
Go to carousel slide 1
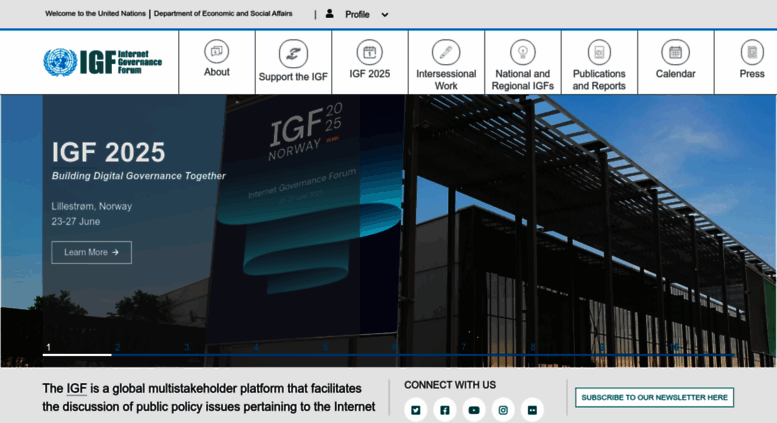point(49,347)
